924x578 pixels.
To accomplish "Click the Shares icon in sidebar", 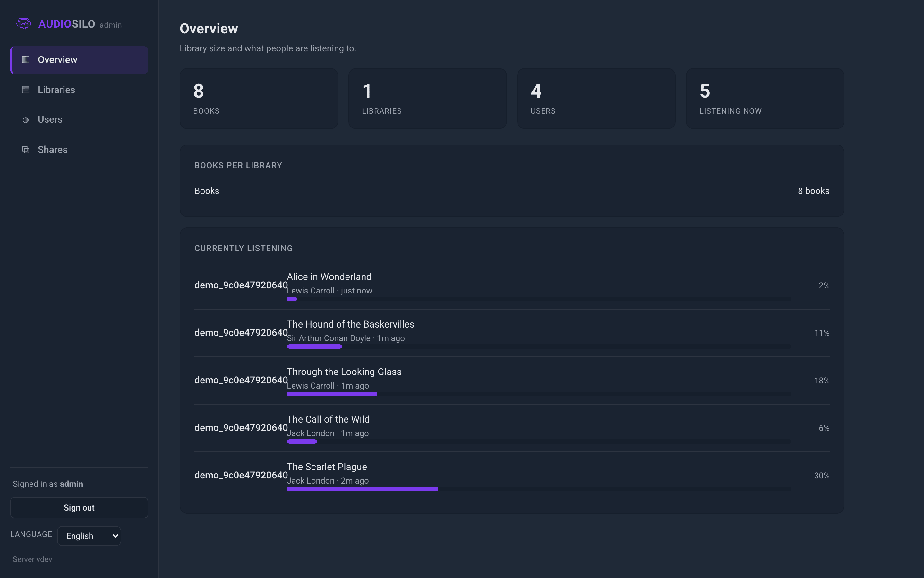I will point(26,149).
